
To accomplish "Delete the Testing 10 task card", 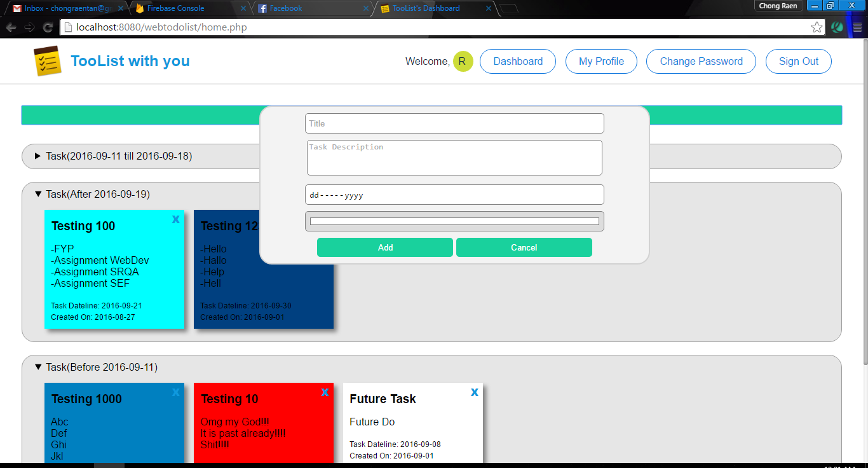I will (x=325, y=392).
